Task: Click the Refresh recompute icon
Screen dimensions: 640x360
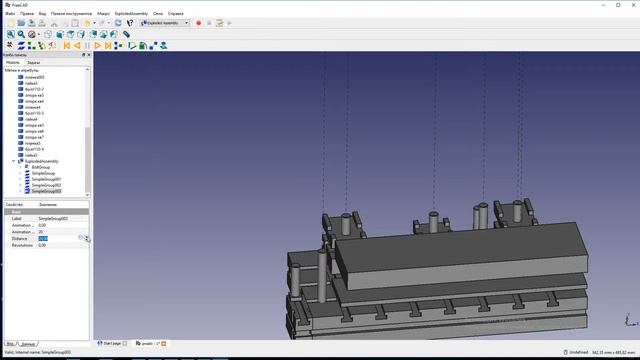Action: click(x=118, y=23)
